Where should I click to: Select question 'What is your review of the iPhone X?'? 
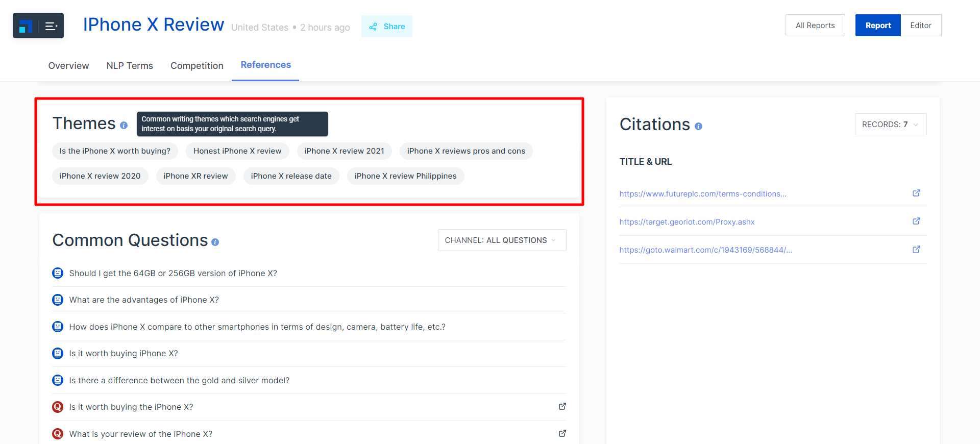pos(141,434)
